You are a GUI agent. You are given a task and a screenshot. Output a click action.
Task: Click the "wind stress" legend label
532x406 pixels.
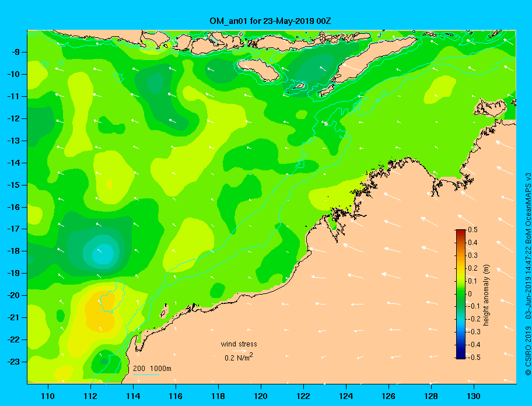239,344
